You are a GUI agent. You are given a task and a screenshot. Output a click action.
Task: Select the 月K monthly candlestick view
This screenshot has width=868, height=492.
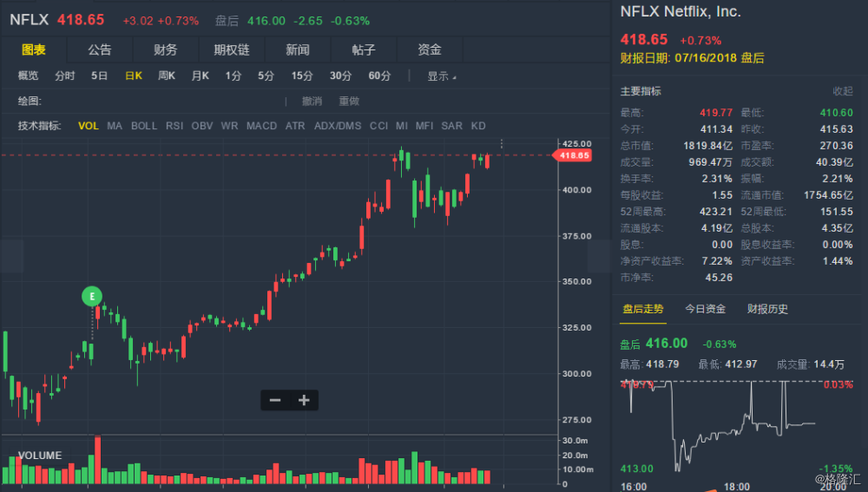(200, 75)
